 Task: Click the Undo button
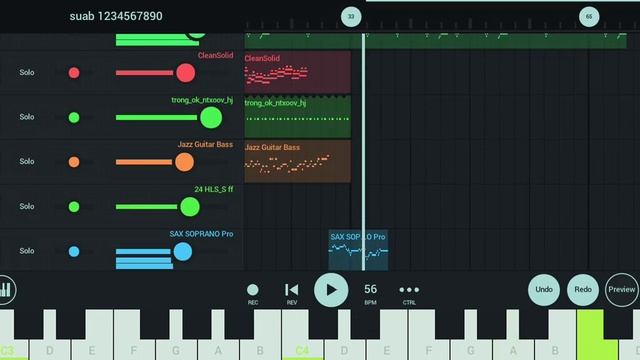(544, 289)
